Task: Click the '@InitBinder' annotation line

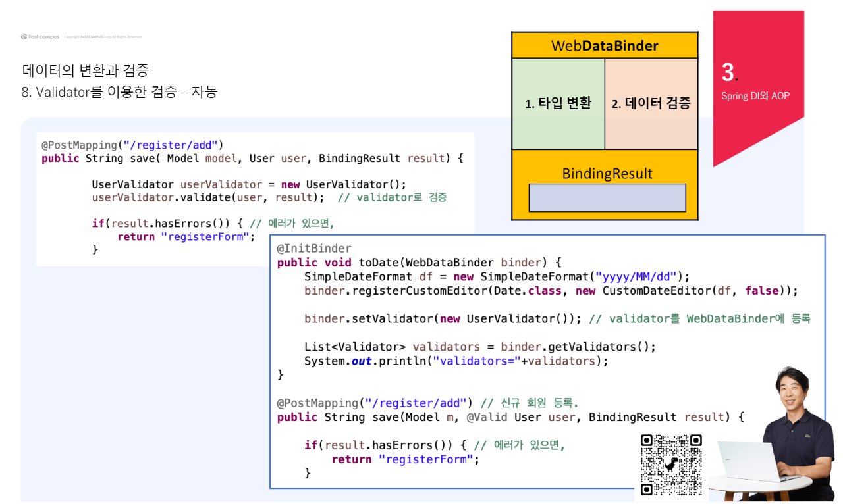Action: (314, 249)
